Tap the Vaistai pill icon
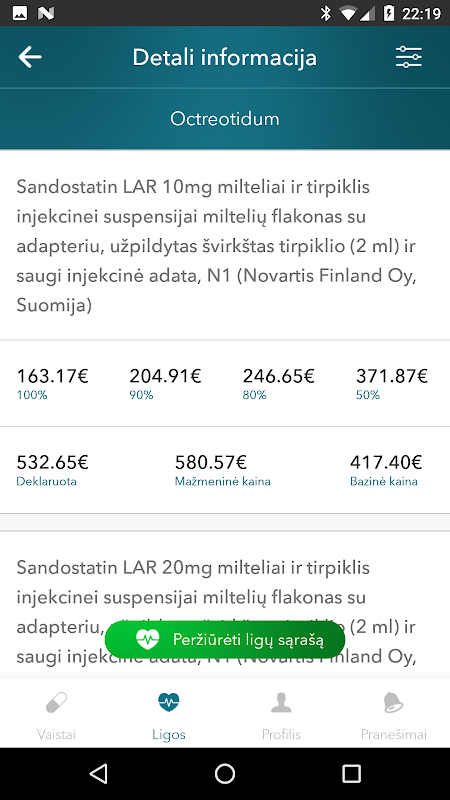Image resolution: width=450 pixels, height=800 pixels. click(x=56, y=704)
